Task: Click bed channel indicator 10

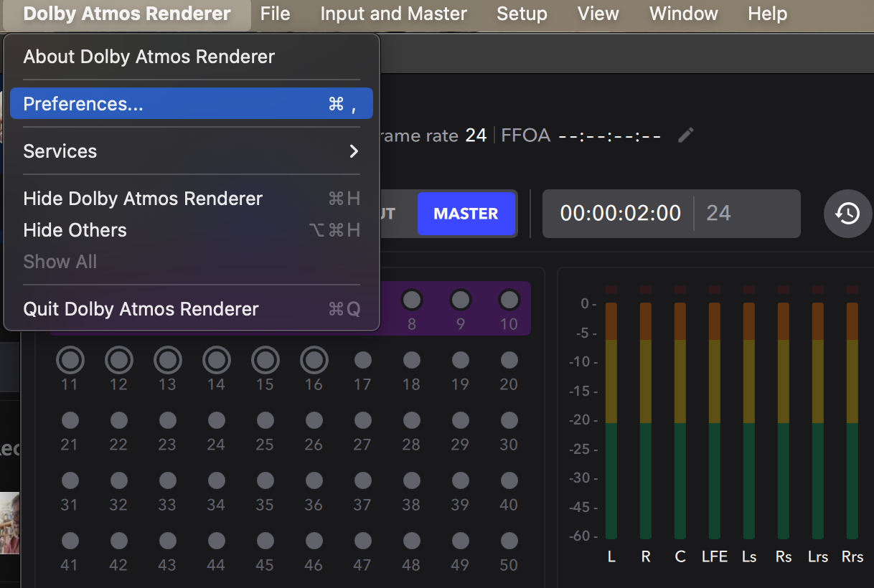Action: click(509, 299)
